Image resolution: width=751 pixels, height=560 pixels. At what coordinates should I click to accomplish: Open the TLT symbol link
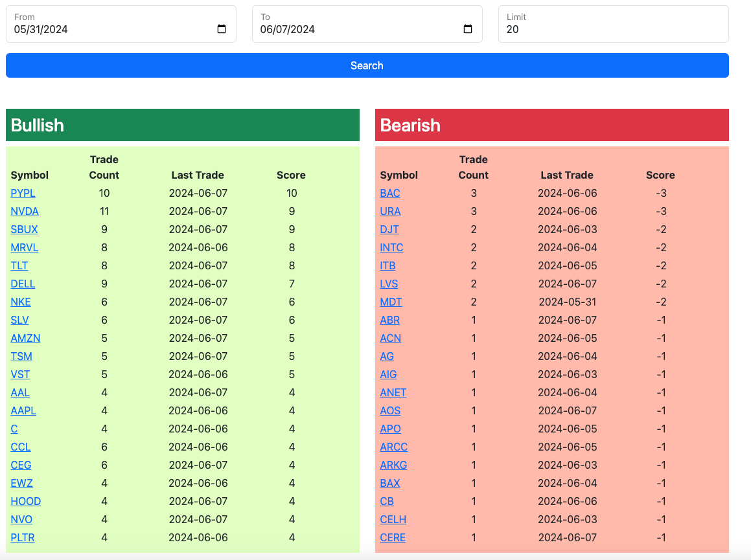coord(19,265)
